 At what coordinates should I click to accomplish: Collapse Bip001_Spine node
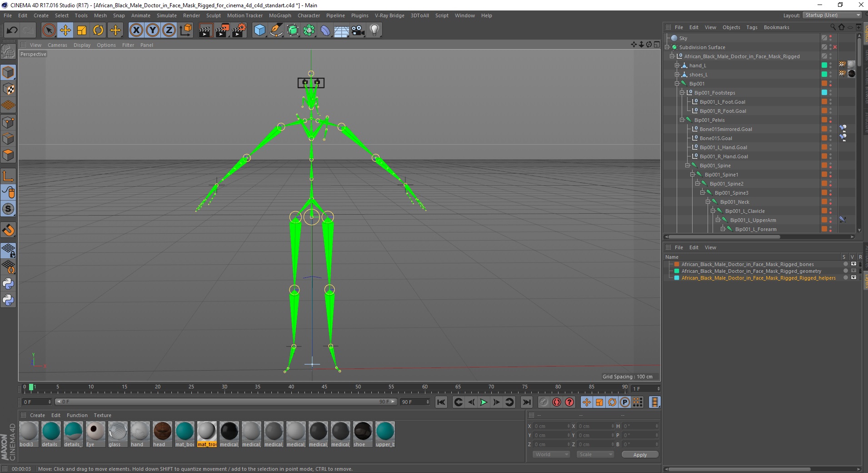[688, 166]
